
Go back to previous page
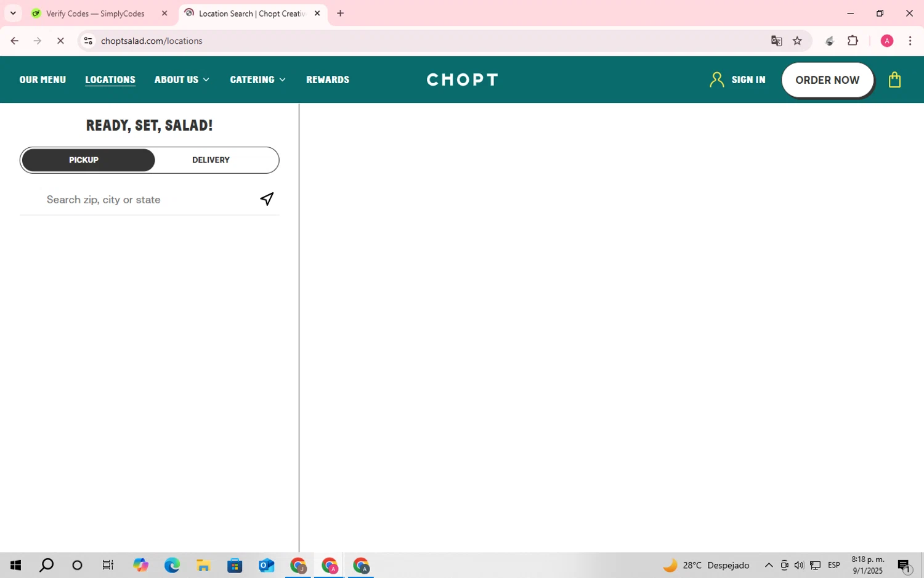click(14, 41)
